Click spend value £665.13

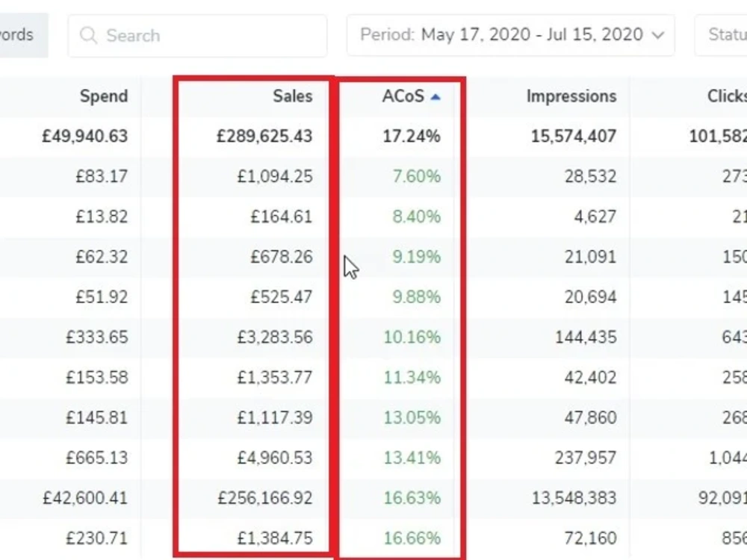(96, 458)
